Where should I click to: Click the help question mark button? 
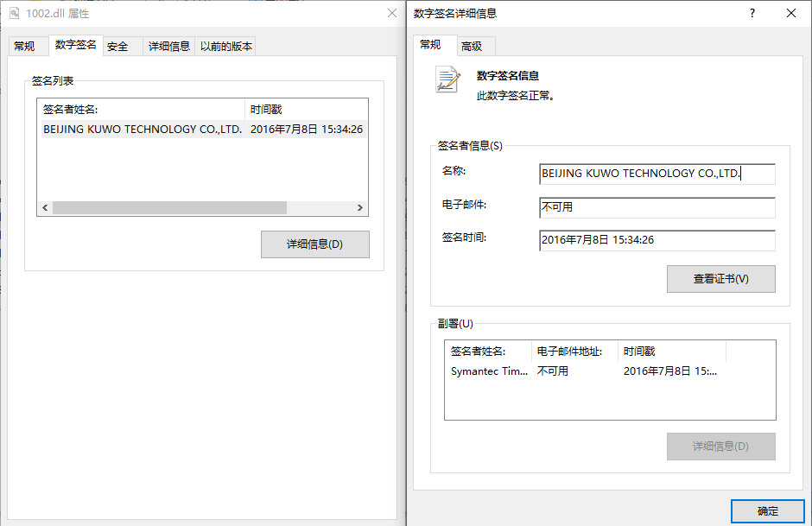(752, 13)
